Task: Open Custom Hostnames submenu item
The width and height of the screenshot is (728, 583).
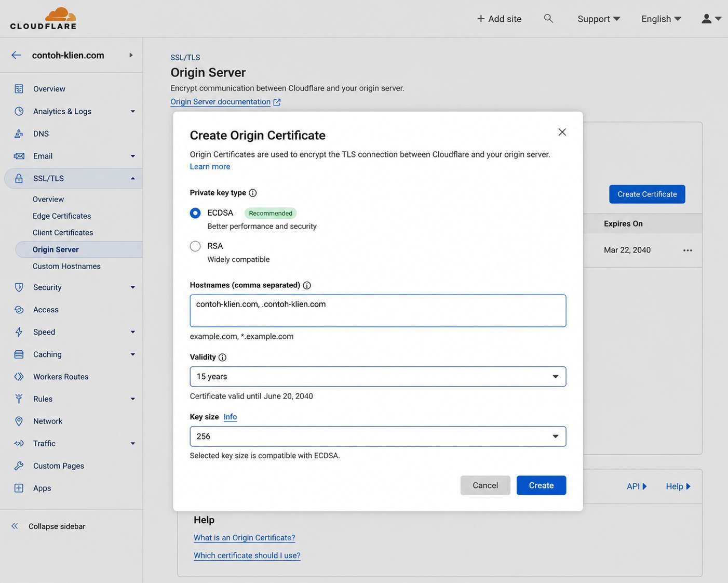Action: 66,266
